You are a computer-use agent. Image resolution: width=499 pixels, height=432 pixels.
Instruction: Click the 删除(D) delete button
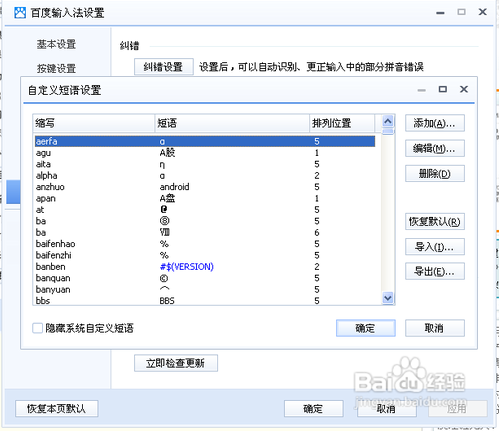[x=435, y=173]
